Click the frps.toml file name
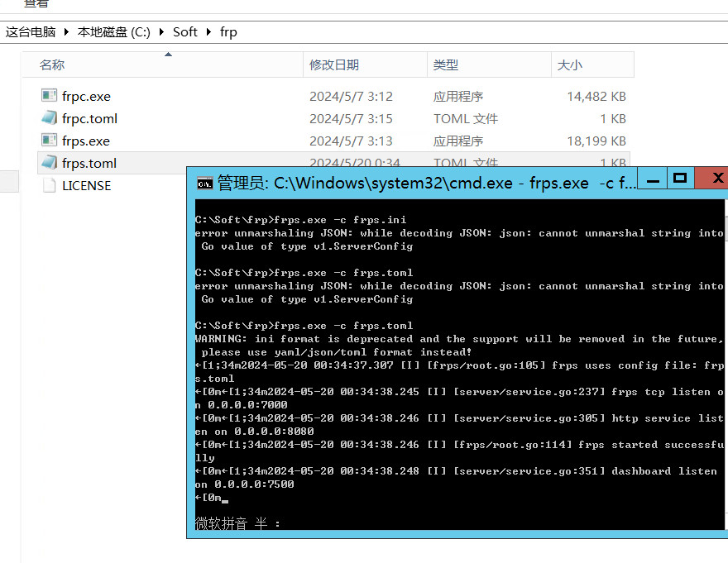Image resolution: width=728 pixels, height=563 pixels. (89, 163)
